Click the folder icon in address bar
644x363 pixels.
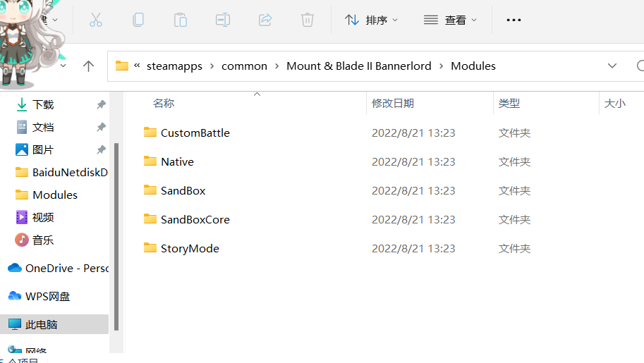click(x=122, y=66)
